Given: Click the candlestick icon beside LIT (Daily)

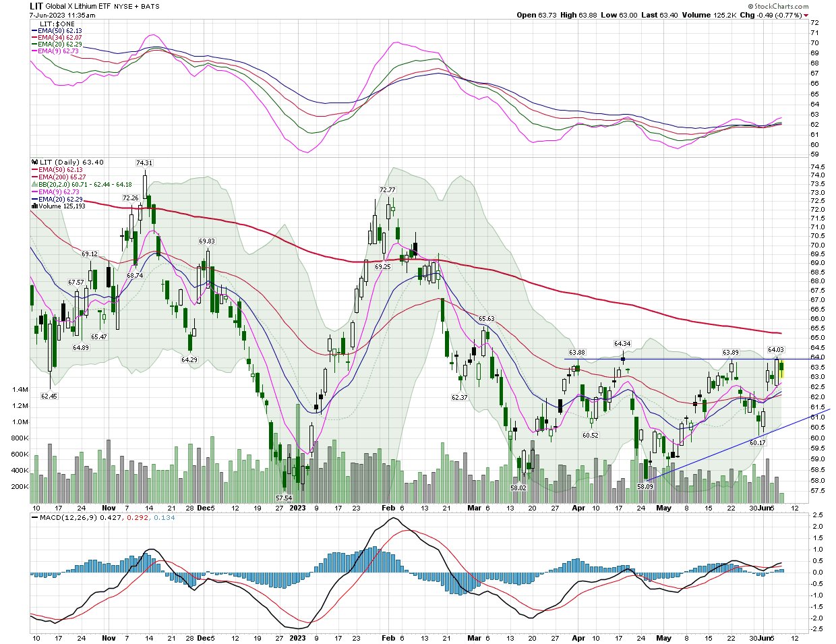Looking at the screenshot, I should [34, 163].
